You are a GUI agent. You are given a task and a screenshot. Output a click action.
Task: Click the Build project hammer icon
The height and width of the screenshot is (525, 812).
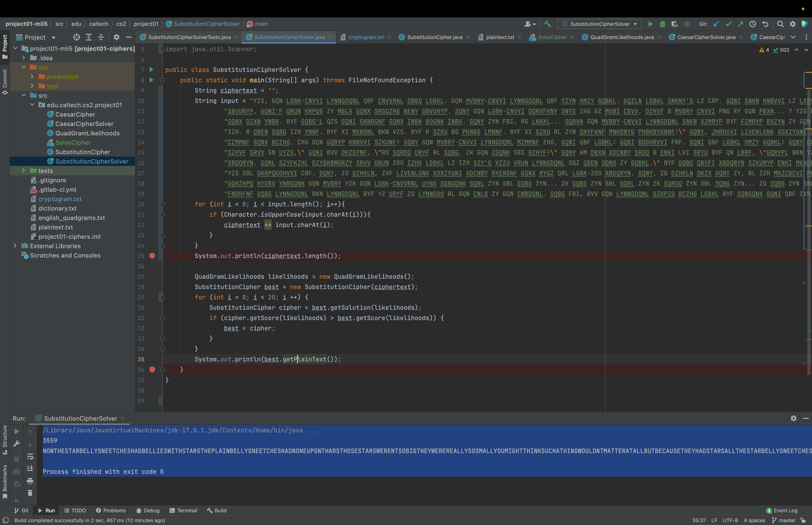548,24
